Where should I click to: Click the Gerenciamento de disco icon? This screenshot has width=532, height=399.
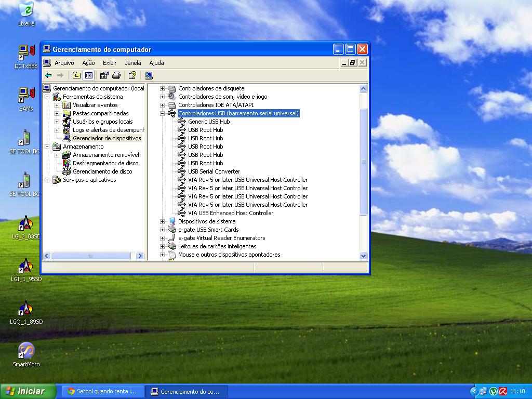66,171
